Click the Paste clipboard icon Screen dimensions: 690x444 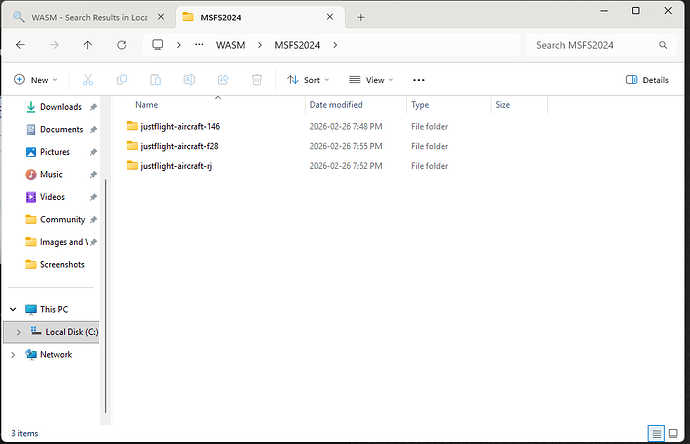click(x=155, y=80)
